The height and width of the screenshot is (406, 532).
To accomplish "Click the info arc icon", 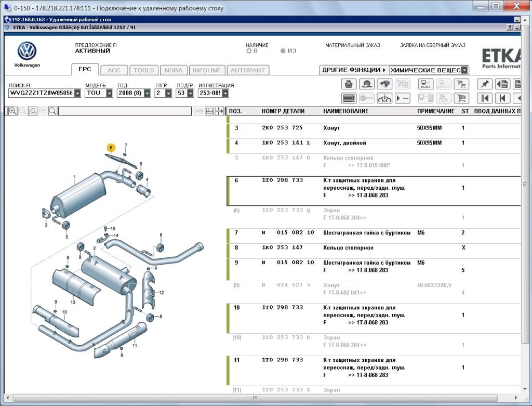I will 384,98.
